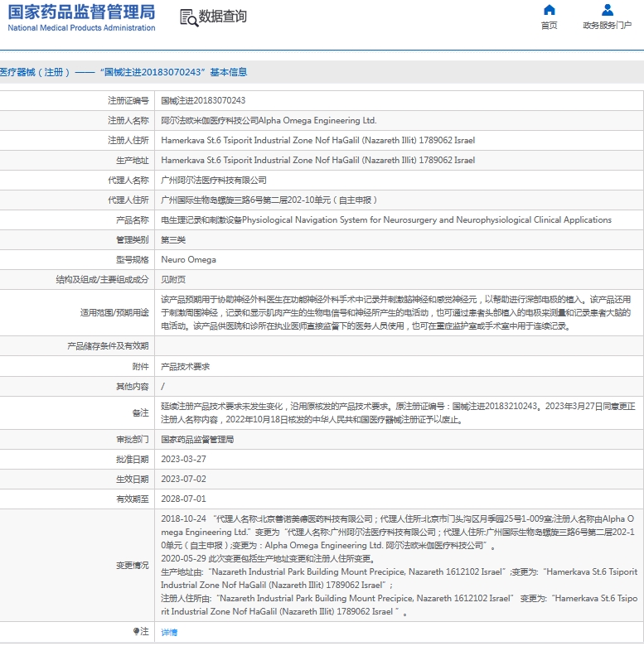Click the 生产地址 address value
The height and width of the screenshot is (646, 644).
coord(317,161)
